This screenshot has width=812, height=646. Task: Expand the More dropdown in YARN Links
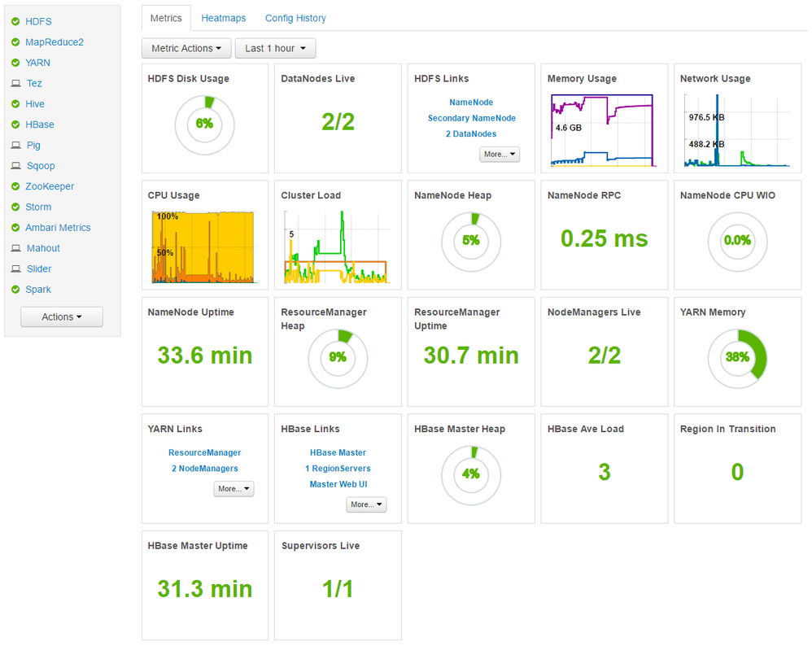[x=234, y=489]
